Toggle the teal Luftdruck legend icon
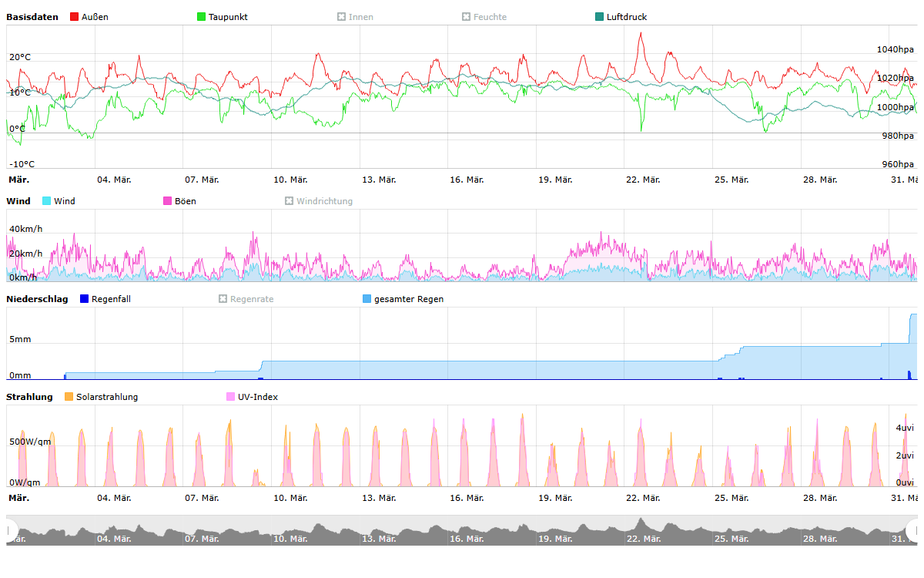The height and width of the screenshot is (578, 924). [x=600, y=17]
